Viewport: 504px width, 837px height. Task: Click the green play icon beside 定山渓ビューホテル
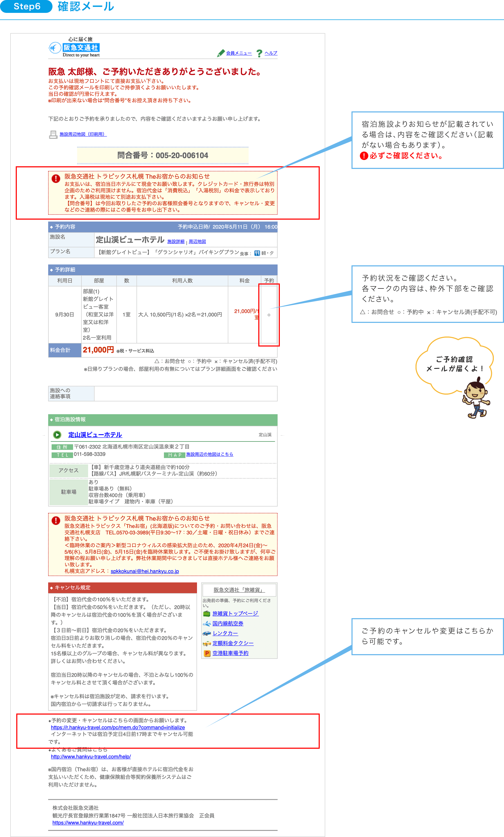pyautogui.click(x=57, y=435)
